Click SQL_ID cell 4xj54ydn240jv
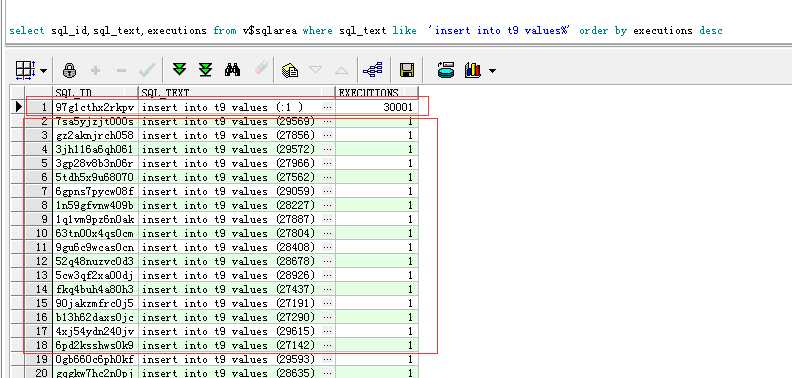This screenshot has height=378, width=792. point(95,332)
